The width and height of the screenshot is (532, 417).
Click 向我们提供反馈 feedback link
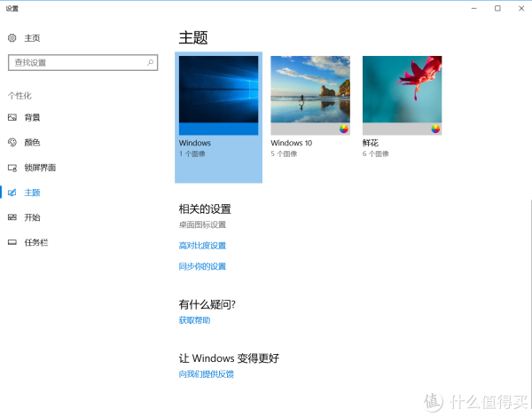[x=207, y=374]
